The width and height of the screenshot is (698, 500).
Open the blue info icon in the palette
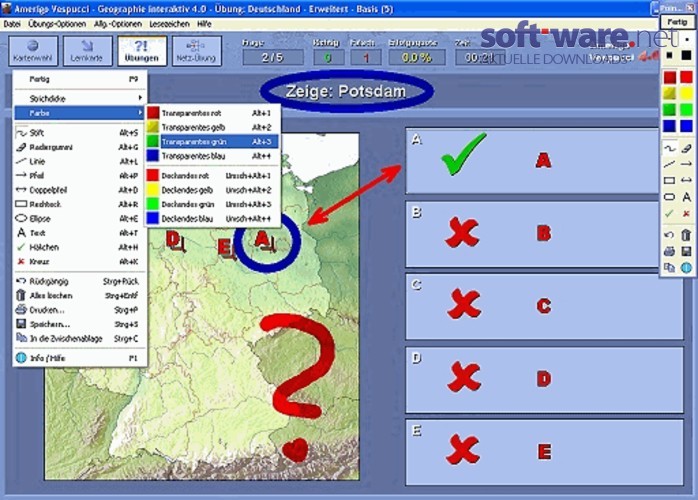coord(686,268)
